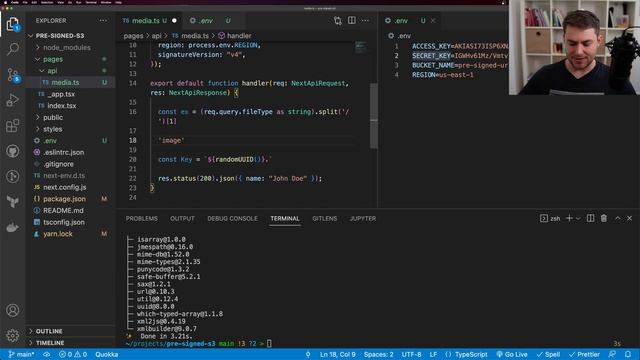Open the launch profile dropdown beside plus
Viewport: 640px width, 360px height.
[578, 219]
